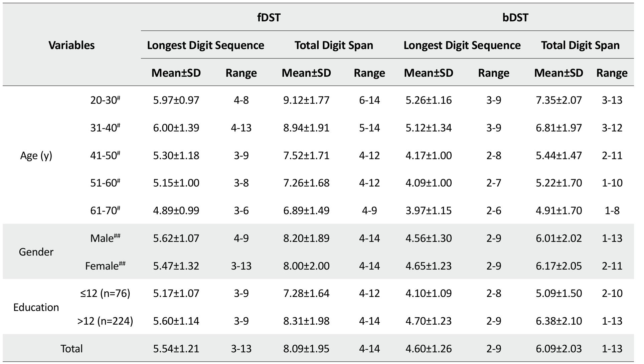The image size is (644, 364).
Task: Select the Education row group label
Action: click(36, 307)
